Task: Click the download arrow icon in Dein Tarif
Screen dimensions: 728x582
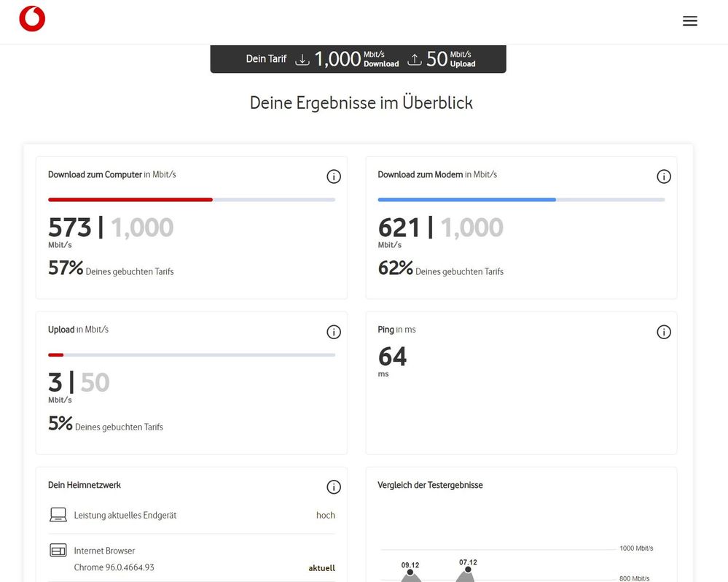Action: click(302, 60)
